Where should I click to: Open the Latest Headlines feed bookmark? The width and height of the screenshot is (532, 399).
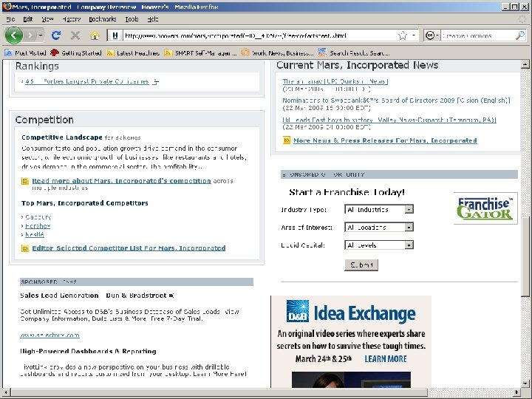pos(133,53)
